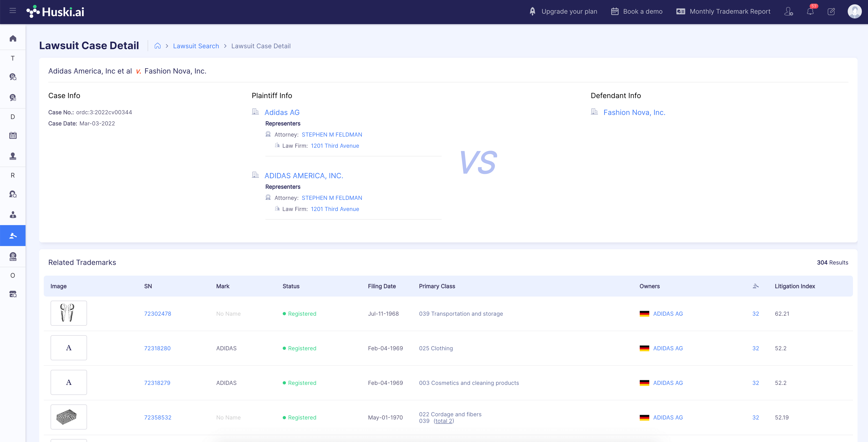Open law firm 1201 Third Avenue under ADIDAS AMERICA

pyautogui.click(x=335, y=209)
